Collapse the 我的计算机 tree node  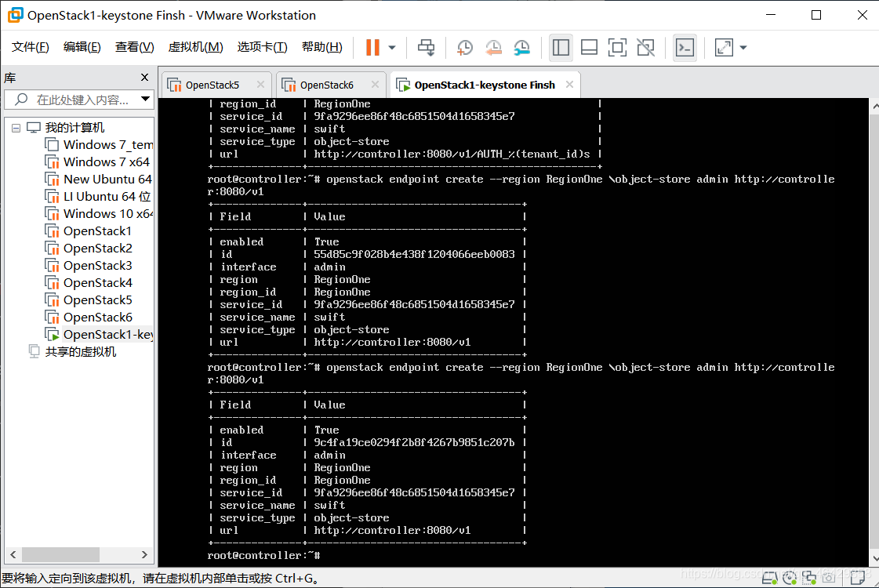[16, 128]
